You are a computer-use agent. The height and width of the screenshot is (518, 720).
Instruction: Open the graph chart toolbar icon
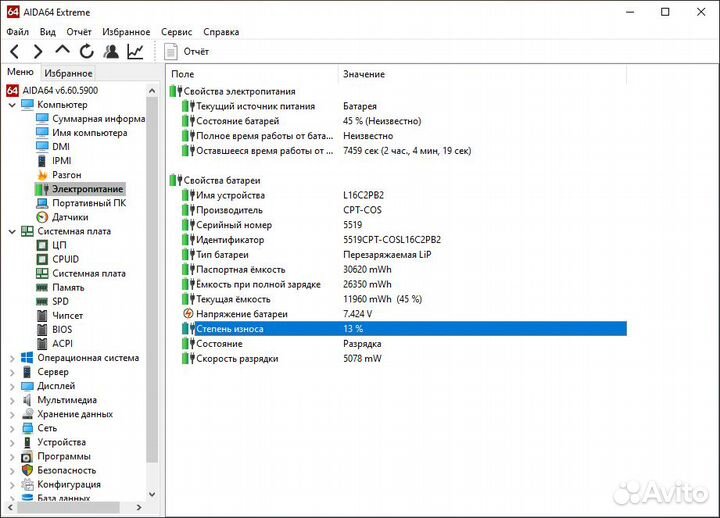click(x=135, y=51)
